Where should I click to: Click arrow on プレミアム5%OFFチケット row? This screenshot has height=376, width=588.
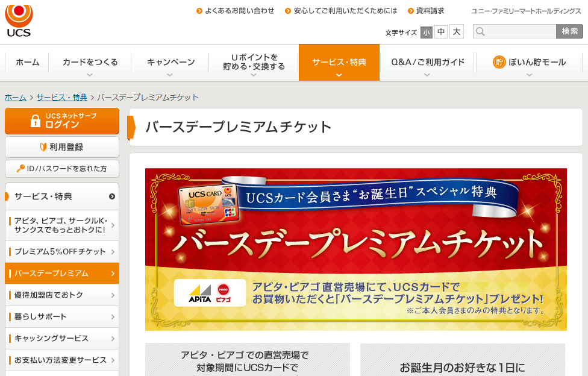click(113, 252)
